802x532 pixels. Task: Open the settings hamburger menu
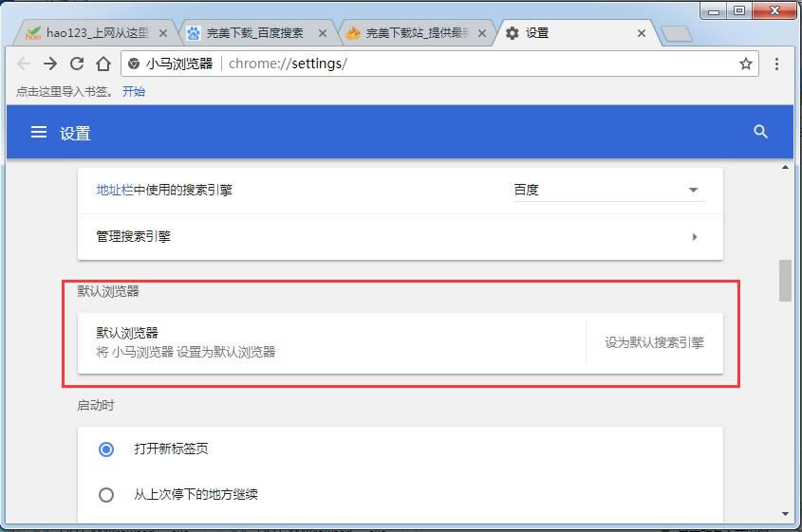point(39,133)
